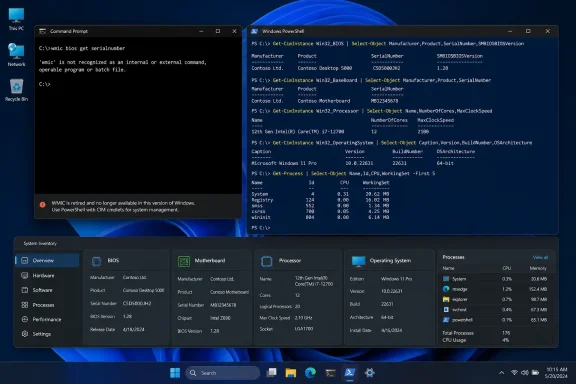Select the explorer process folder icon
The height and width of the screenshot is (384, 576).
446,299
